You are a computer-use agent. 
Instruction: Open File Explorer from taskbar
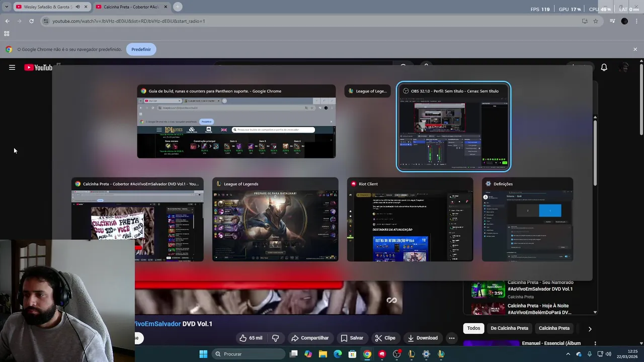(323, 354)
